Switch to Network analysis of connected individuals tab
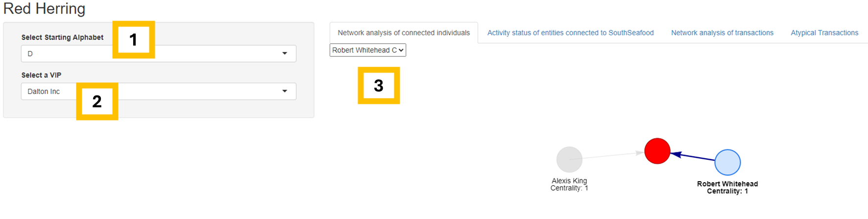 coord(404,33)
